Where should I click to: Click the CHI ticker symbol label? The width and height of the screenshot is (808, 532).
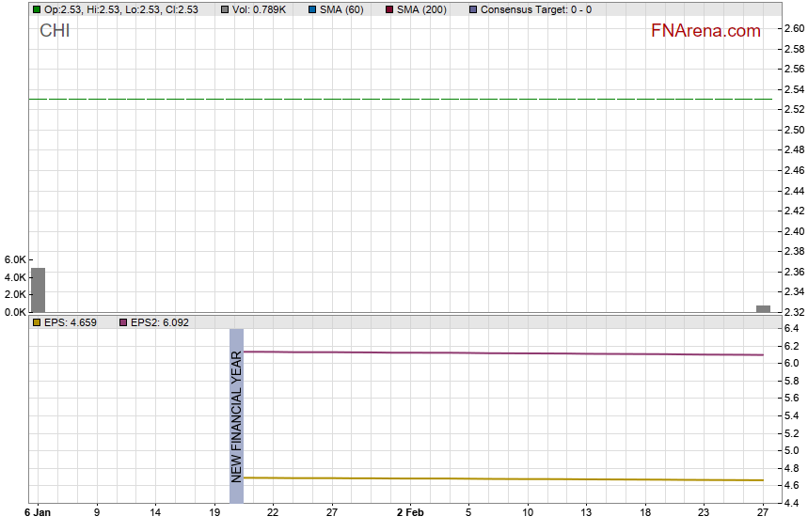[x=55, y=31]
